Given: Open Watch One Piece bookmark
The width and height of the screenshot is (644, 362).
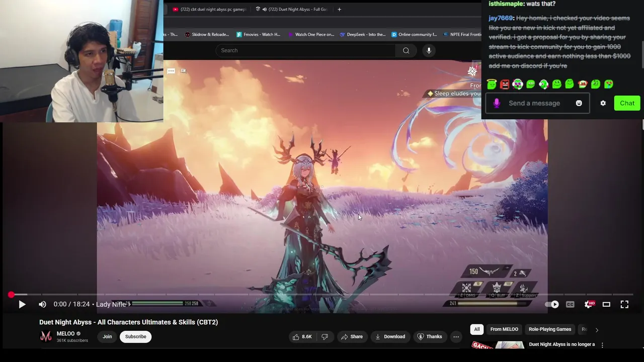Looking at the screenshot, I should point(311,34).
